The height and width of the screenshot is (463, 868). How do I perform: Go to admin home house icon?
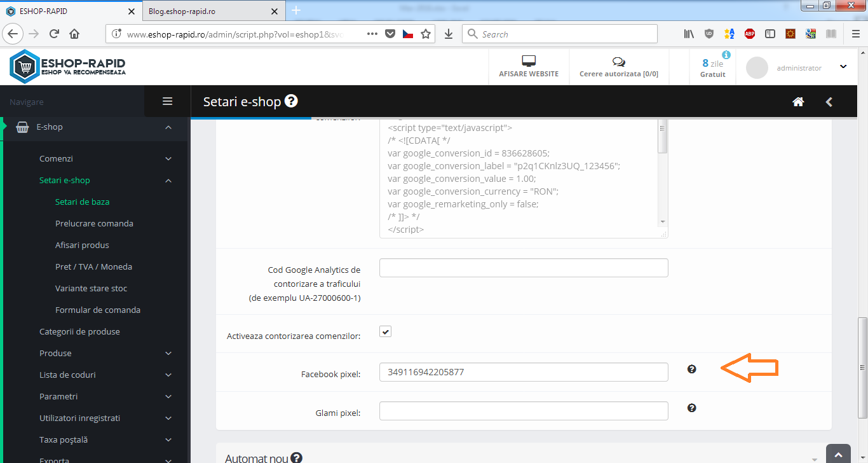coord(798,102)
